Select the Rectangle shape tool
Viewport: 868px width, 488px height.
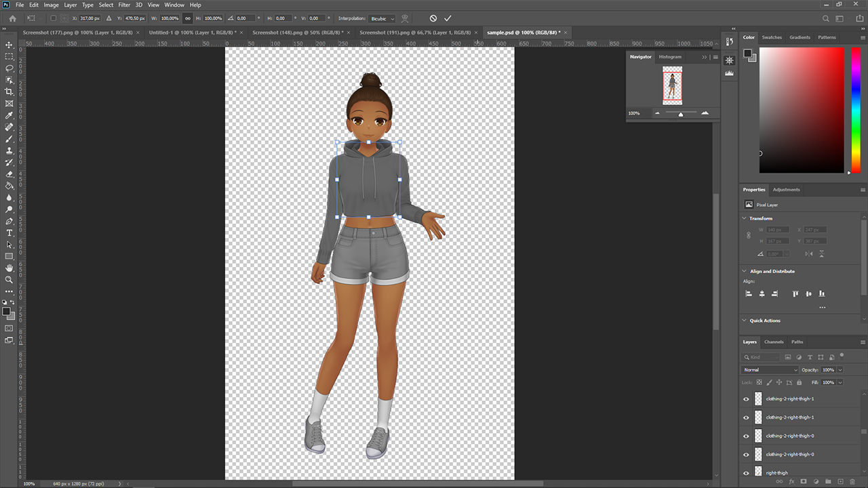tap(9, 256)
